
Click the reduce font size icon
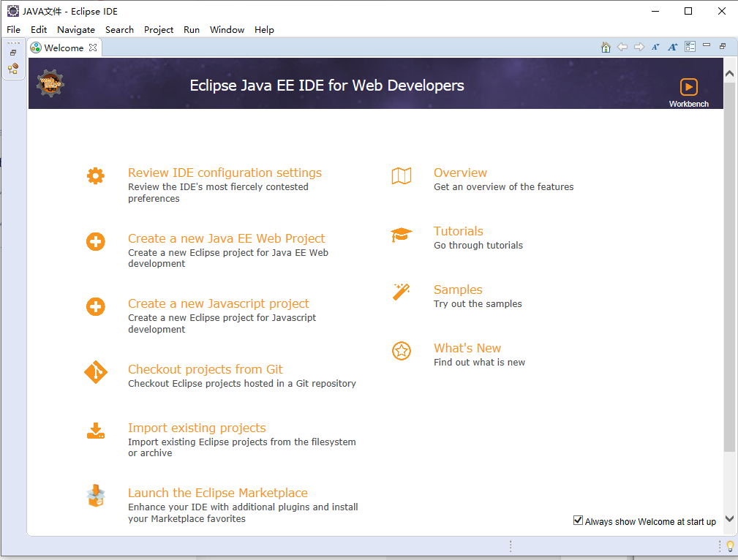click(x=655, y=47)
